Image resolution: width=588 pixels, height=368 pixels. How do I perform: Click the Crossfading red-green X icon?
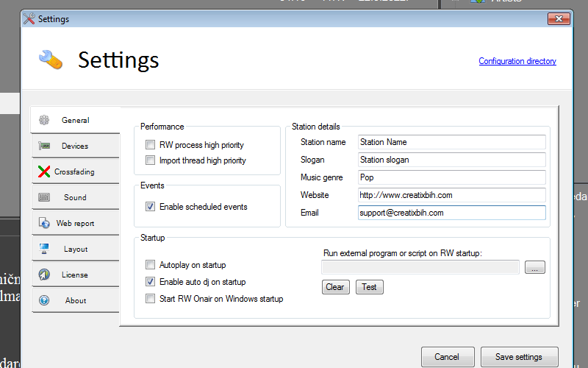point(44,171)
